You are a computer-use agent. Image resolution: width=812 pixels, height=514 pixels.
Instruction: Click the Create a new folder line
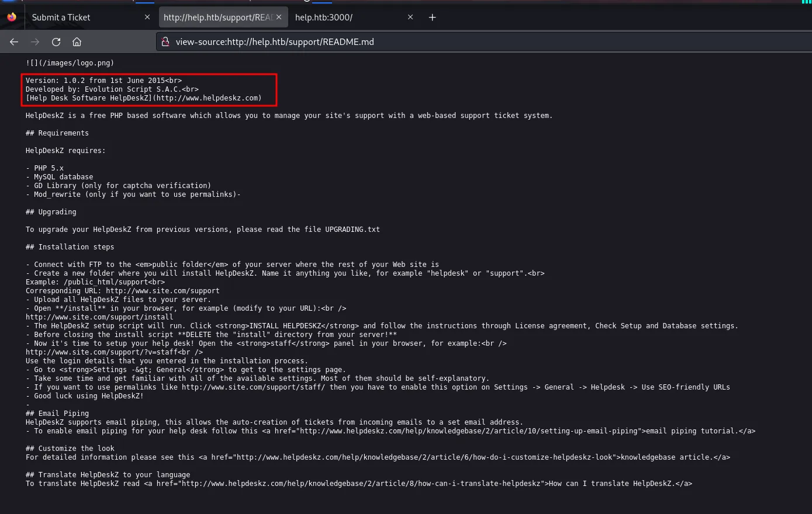tap(285, 273)
